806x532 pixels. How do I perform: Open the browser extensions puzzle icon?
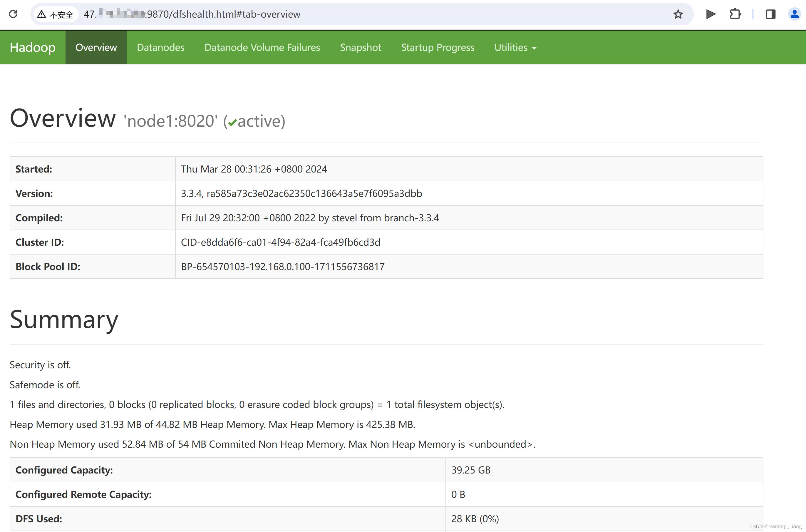pos(735,14)
